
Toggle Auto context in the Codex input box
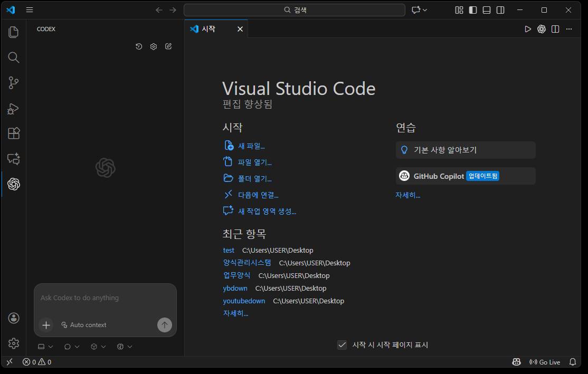[x=84, y=325]
